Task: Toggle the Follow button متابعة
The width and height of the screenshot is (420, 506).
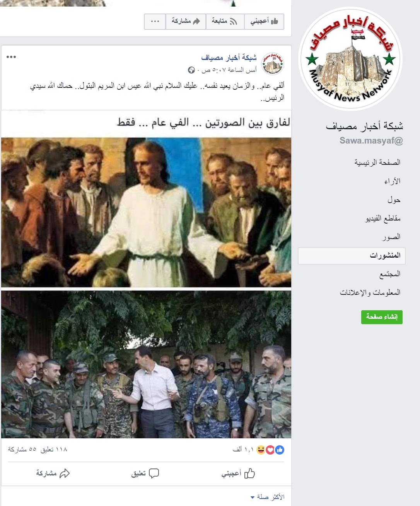Action: click(225, 21)
